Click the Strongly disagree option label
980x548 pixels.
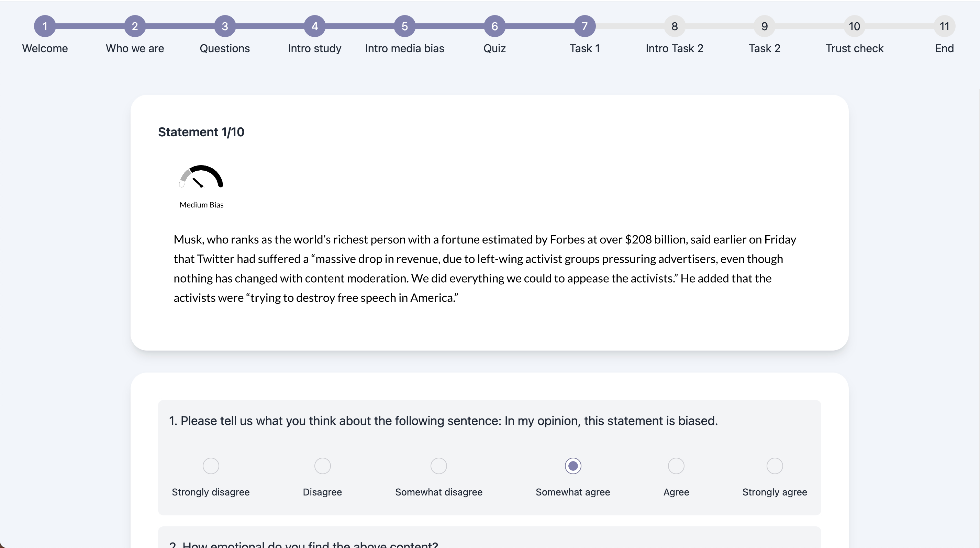tap(211, 492)
